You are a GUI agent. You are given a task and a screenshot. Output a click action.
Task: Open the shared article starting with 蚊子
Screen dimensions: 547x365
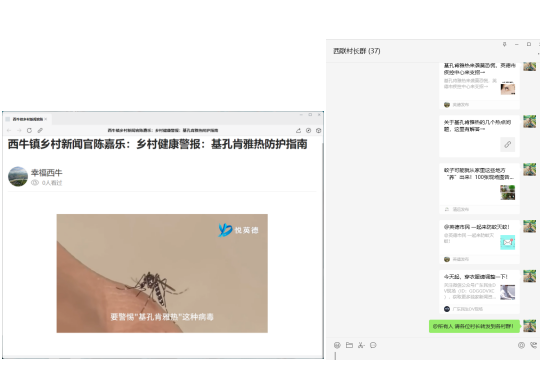click(479, 189)
